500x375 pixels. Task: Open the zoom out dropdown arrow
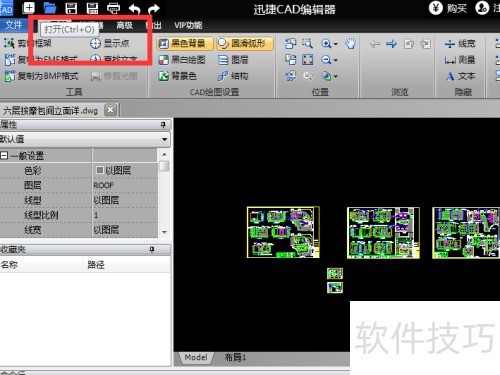(336, 60)
